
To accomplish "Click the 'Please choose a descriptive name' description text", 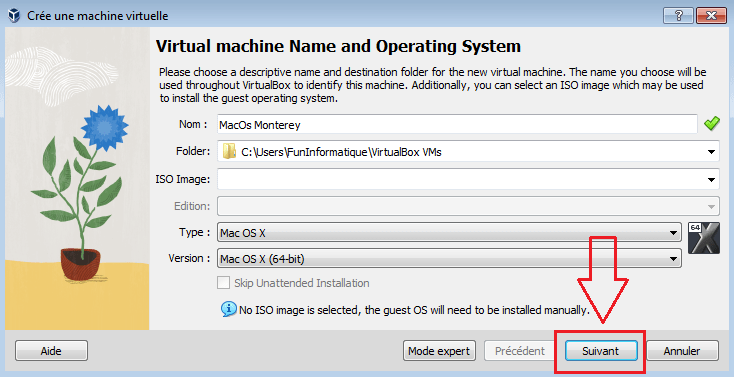I will coord(432,86).
